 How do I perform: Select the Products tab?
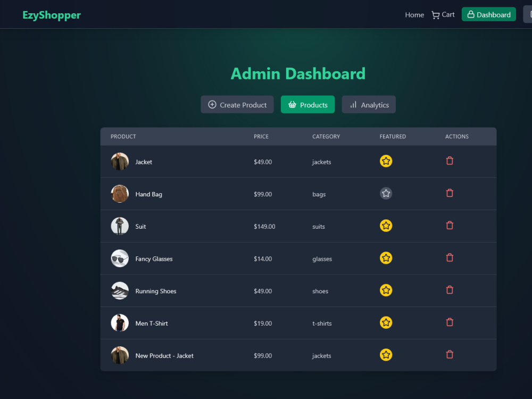pos(307,104)
